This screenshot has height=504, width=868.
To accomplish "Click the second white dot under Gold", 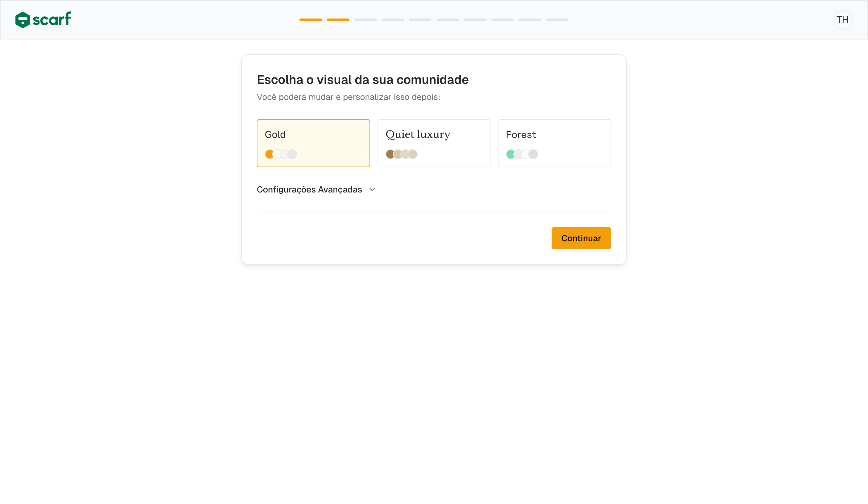I will pos(277,154).
